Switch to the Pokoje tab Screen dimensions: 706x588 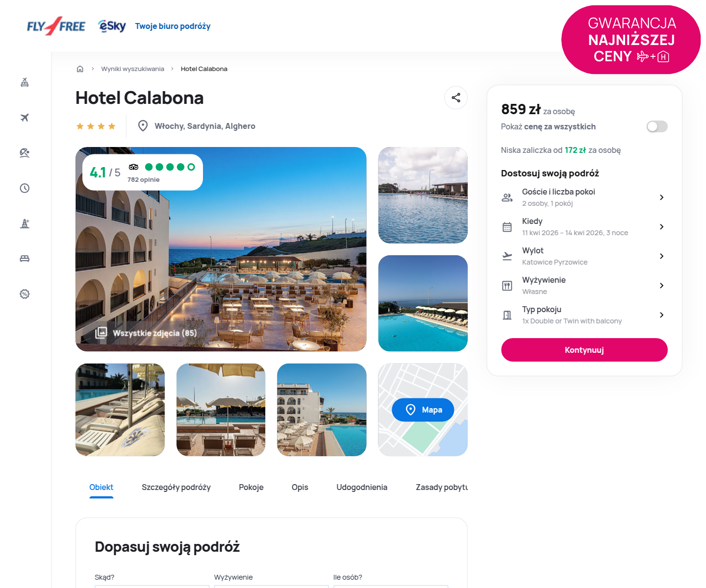(251, 487)
